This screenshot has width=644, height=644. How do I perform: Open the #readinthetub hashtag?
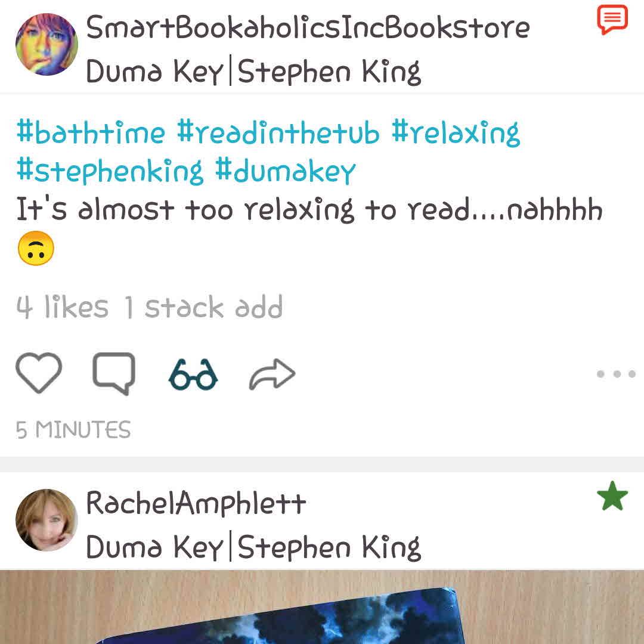point(278,132)
